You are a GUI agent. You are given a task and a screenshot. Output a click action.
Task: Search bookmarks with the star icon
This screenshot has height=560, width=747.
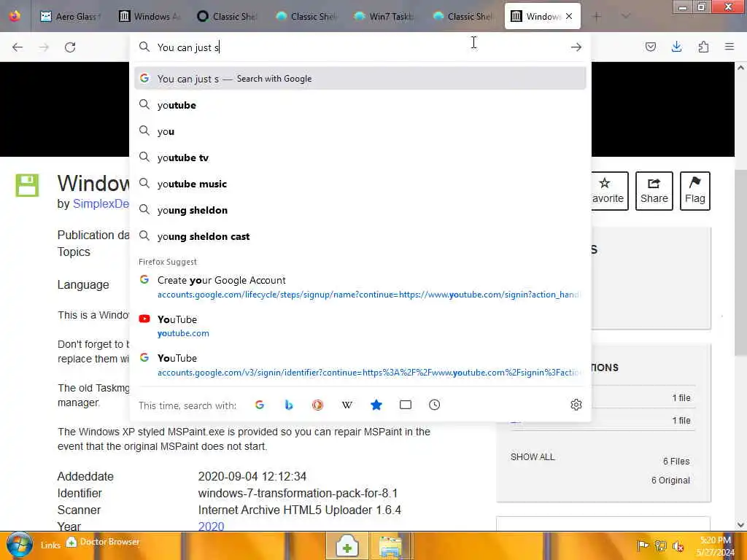376,405
